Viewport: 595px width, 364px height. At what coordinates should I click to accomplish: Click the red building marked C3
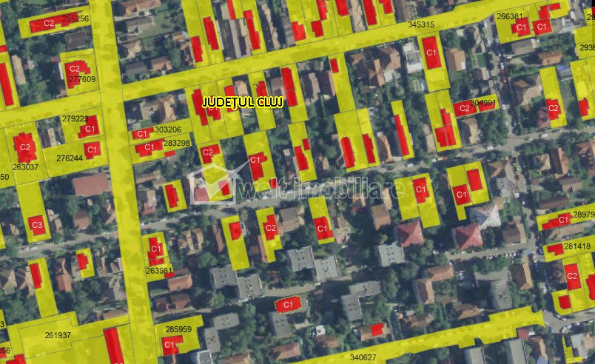click(36, 225)
